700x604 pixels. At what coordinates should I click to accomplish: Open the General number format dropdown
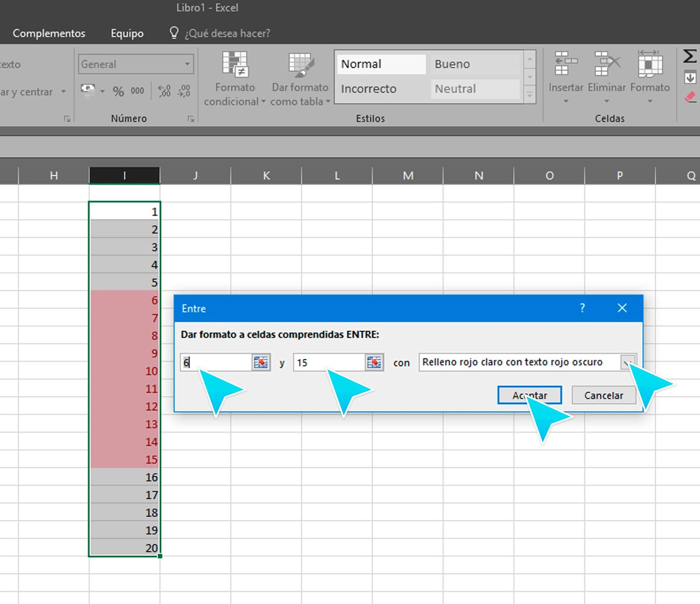point(187,64)
